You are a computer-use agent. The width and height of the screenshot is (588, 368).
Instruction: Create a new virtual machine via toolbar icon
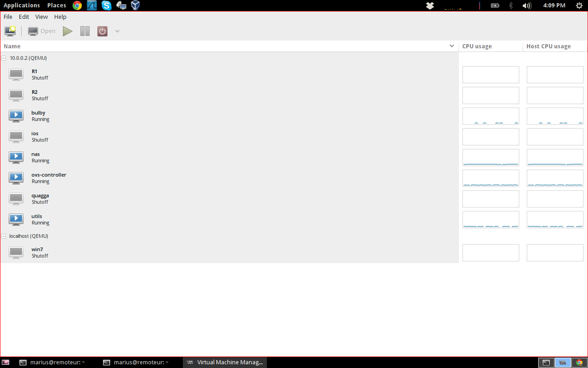point(10,31)
